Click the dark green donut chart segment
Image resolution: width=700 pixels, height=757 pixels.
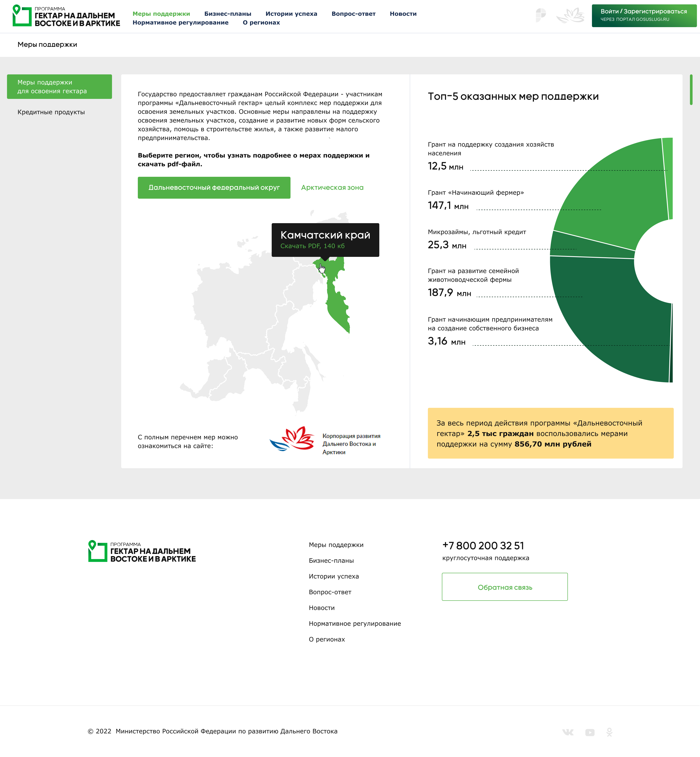pos(606,322)
